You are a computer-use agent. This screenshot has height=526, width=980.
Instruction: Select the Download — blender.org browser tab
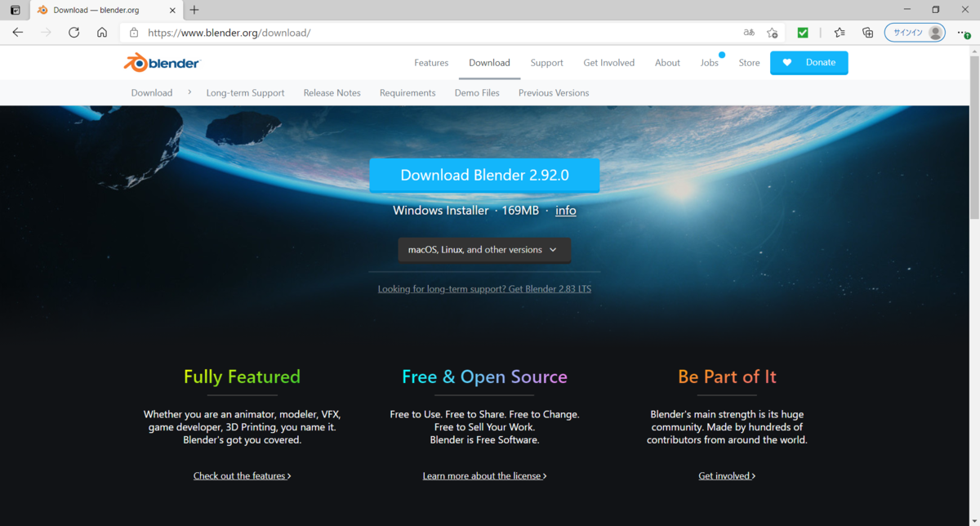(105, 10)
